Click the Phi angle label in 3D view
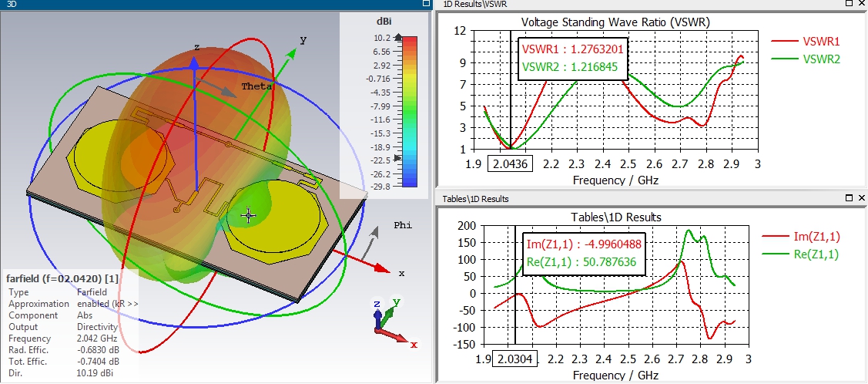868x384 pixels. (403, 225)
